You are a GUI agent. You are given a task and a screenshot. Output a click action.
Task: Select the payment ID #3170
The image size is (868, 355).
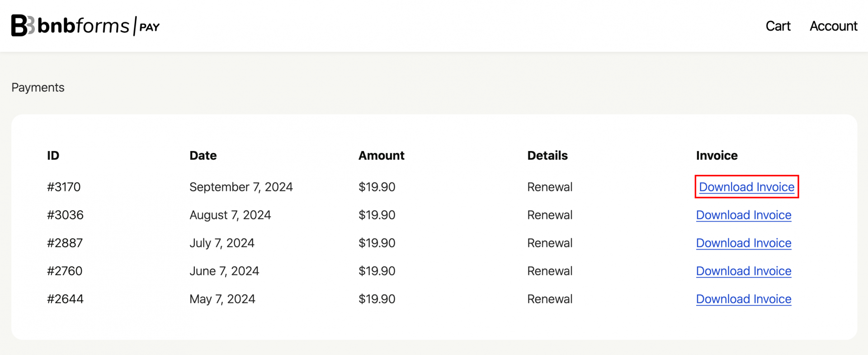pos(64,187)
